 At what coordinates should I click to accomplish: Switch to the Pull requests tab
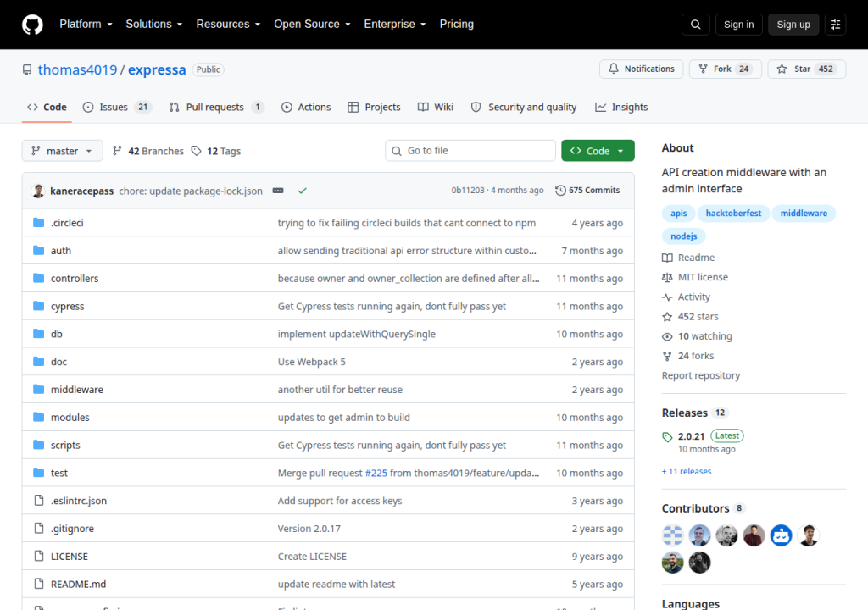tap(216, 108)
